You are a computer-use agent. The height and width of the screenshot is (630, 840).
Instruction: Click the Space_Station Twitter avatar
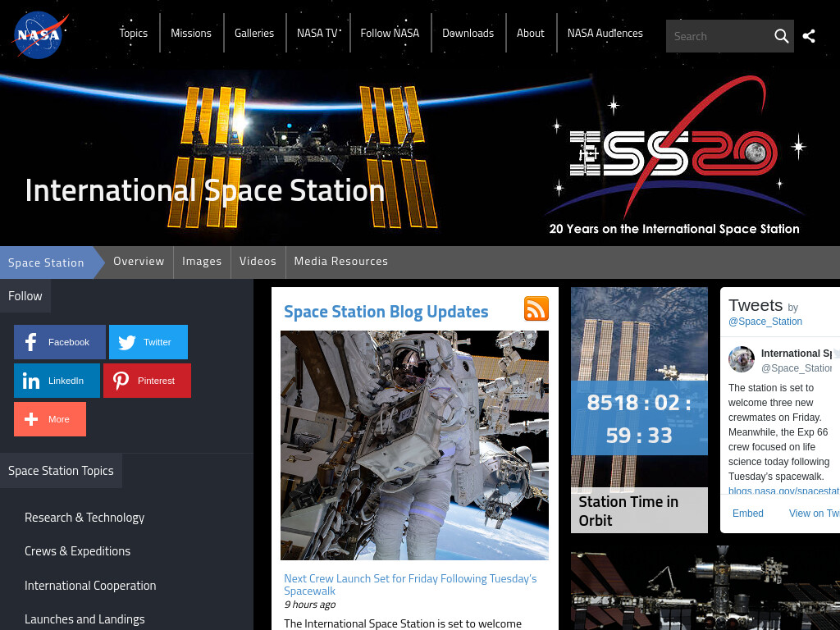pyautogui.click(x=742, y=359)
